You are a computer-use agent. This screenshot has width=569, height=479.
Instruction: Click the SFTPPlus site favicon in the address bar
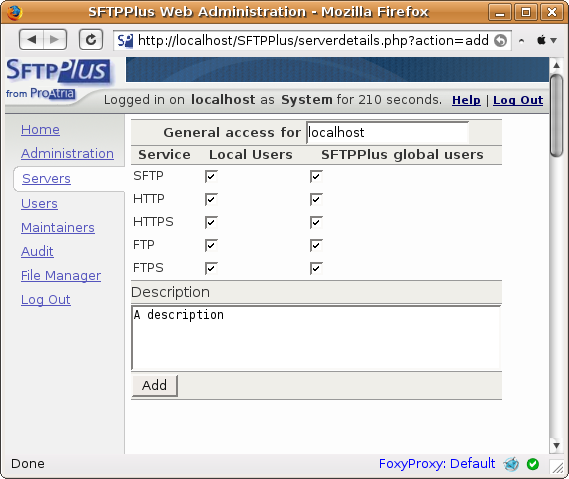coord(125,41)
